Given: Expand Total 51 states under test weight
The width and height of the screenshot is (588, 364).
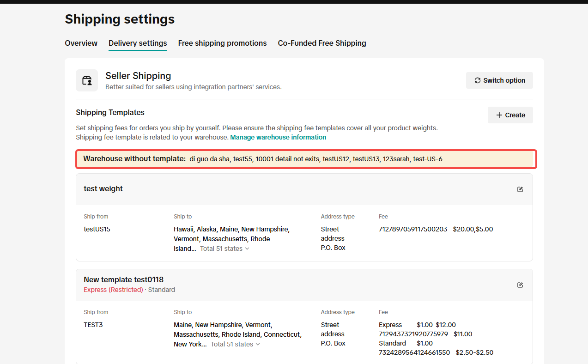Looking at the screenshot, I should (x=224, y=249).
